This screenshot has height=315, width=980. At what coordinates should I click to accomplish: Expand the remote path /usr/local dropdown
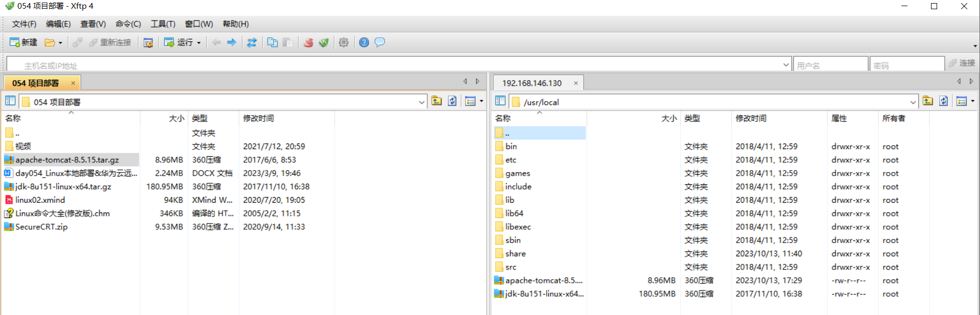coord(913,102)
